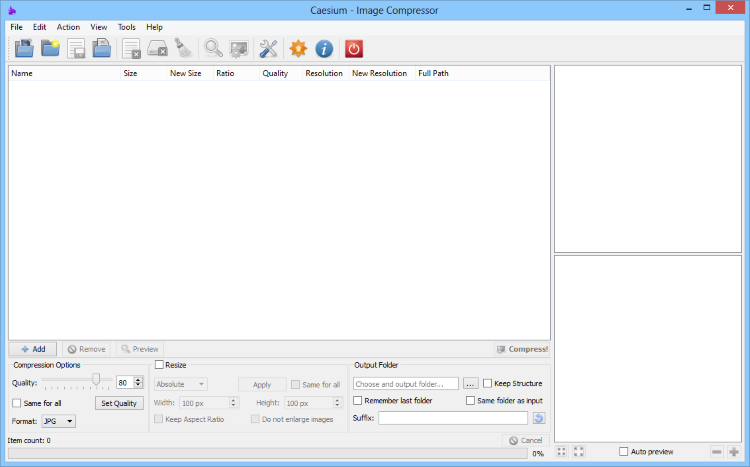750x467 pixels.
Task: Click the Apply resize button
Action: [x=262, y=384]
